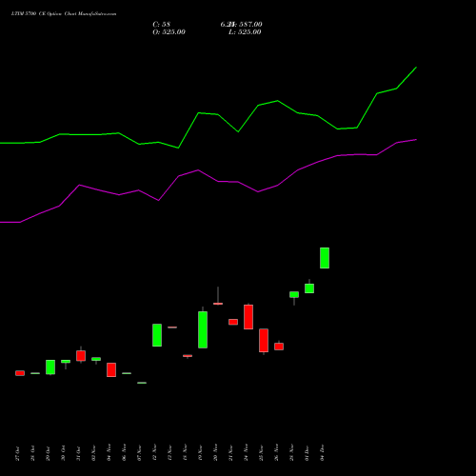Click the LTIM 5700 CE Options chart title
This screenshot has height=476, width=476.
[x=64, y=14]
